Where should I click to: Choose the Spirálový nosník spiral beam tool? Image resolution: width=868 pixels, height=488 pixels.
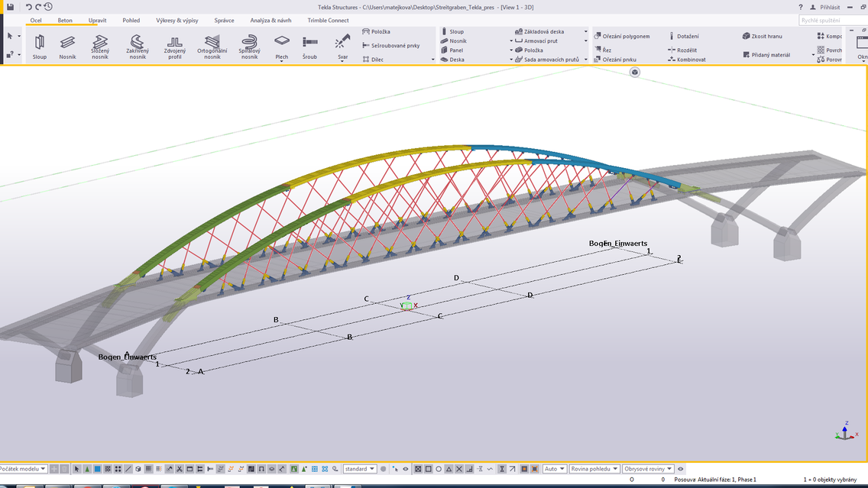250,47
